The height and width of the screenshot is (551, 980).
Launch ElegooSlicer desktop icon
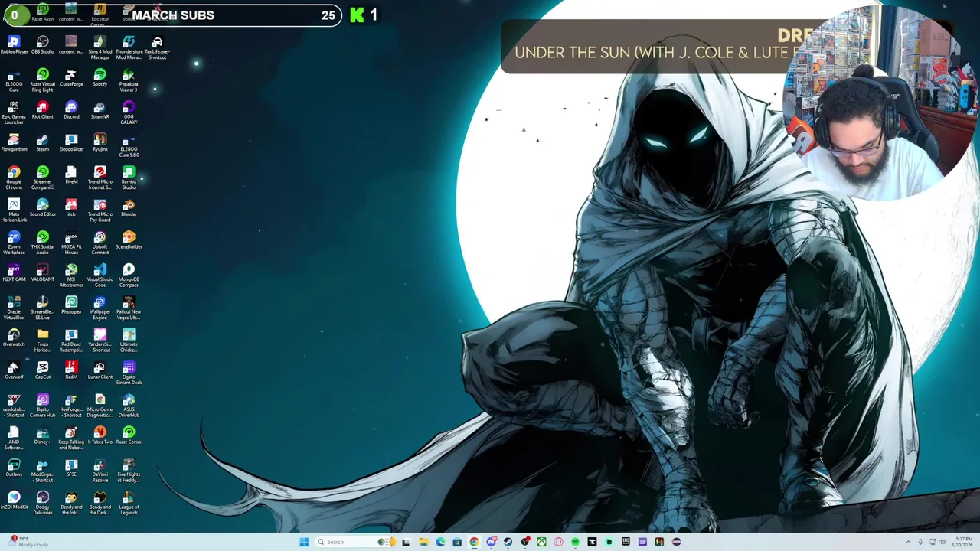(x=71, y=142)
